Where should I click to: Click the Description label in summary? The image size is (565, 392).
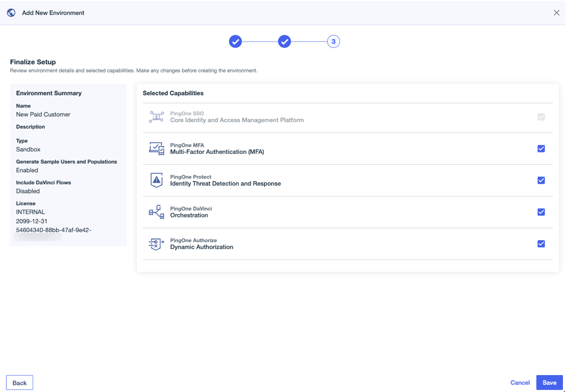[x=31, y=127]
